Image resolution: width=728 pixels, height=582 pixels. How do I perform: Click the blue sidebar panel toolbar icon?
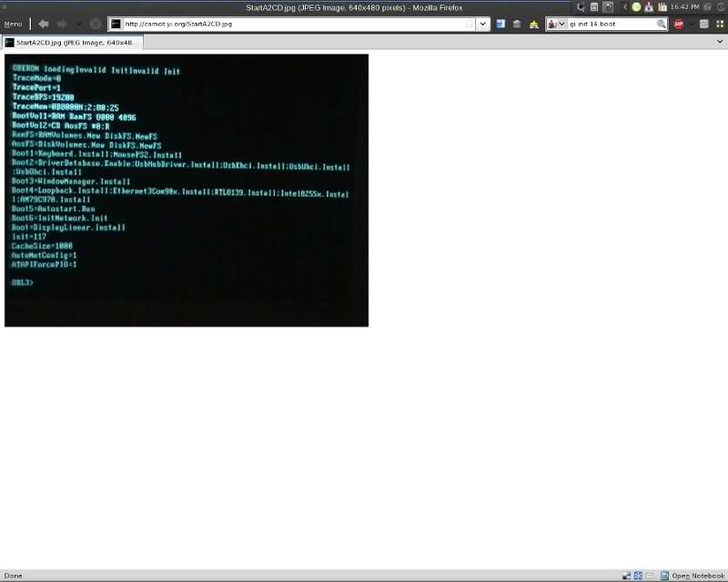tap(500, 24)
